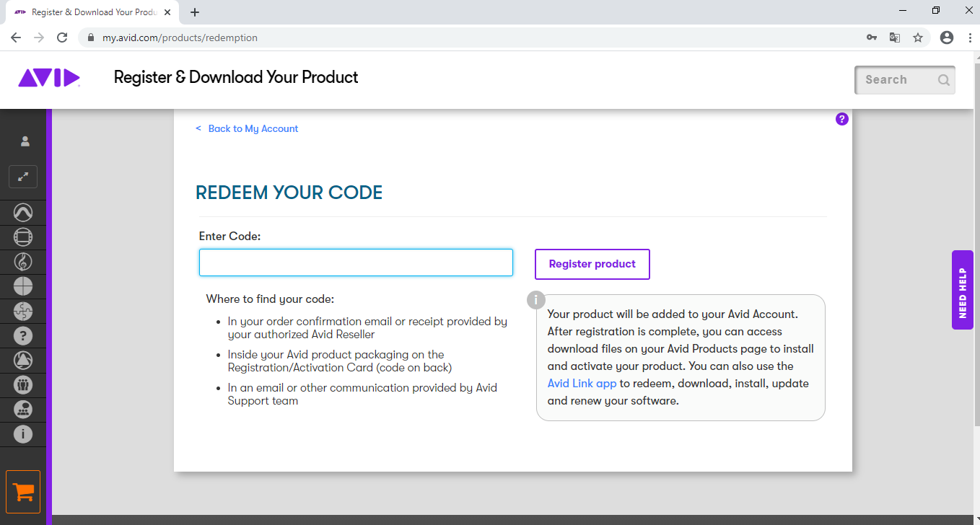
Task: Click the bookmark star in address bar
Action: pos(918,37)
